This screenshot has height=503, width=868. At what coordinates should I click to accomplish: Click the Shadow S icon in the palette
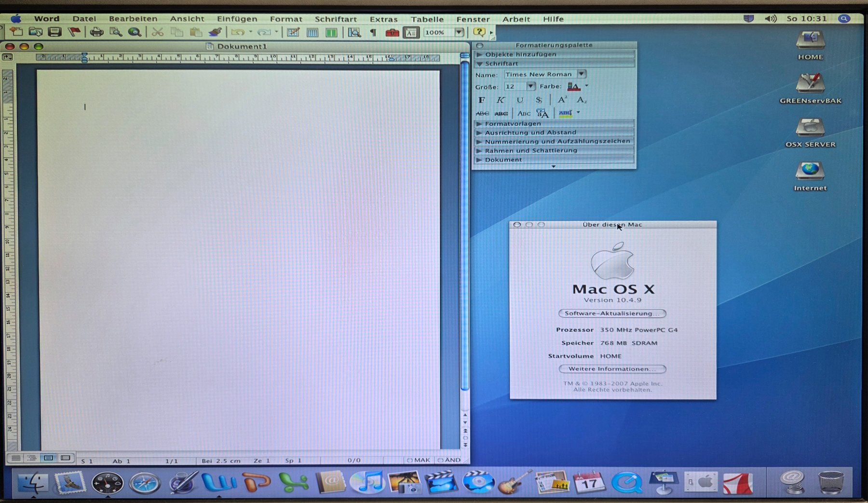(539, 100)
